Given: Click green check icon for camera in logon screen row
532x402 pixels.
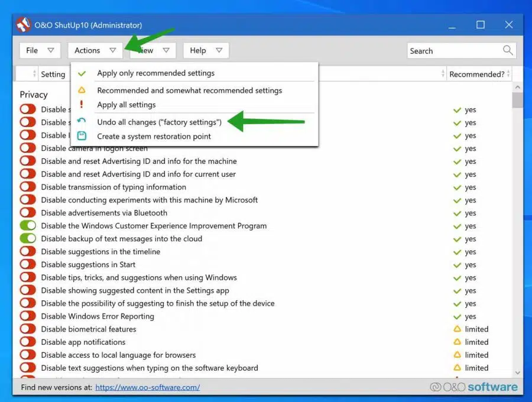Looking at the screenshot, I should tap(457, 148).
